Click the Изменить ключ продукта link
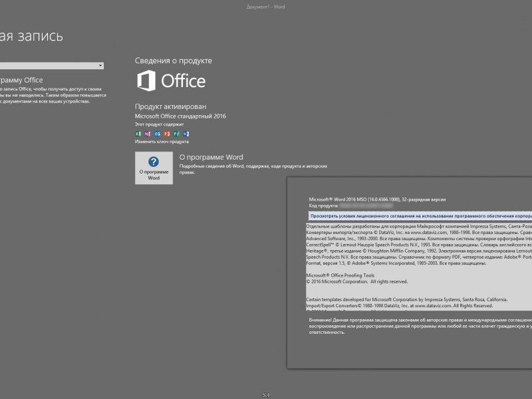Viewport: 532px width, 399px height. pyautogui.click(x=162, y=142)
